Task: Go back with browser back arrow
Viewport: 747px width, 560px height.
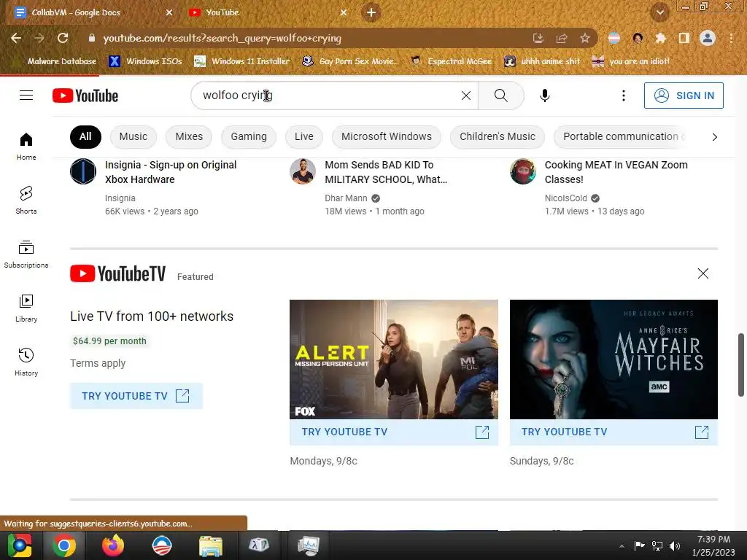Action: (16, 38)
